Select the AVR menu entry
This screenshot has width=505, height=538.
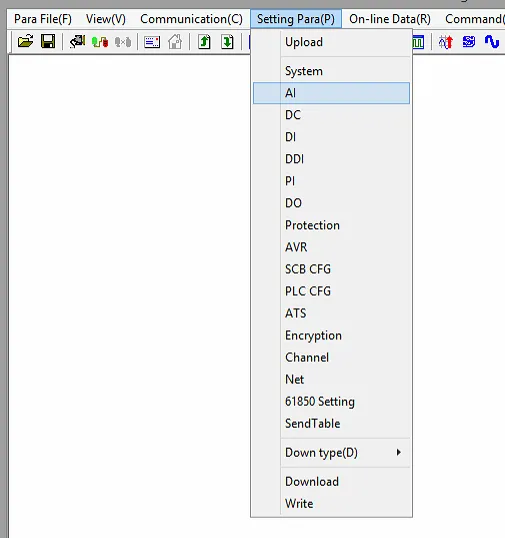coord(331,247)
